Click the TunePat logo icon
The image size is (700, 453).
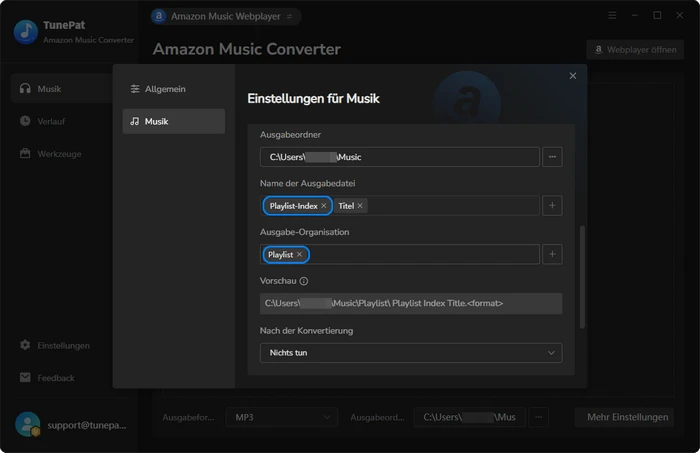(26, 32)
